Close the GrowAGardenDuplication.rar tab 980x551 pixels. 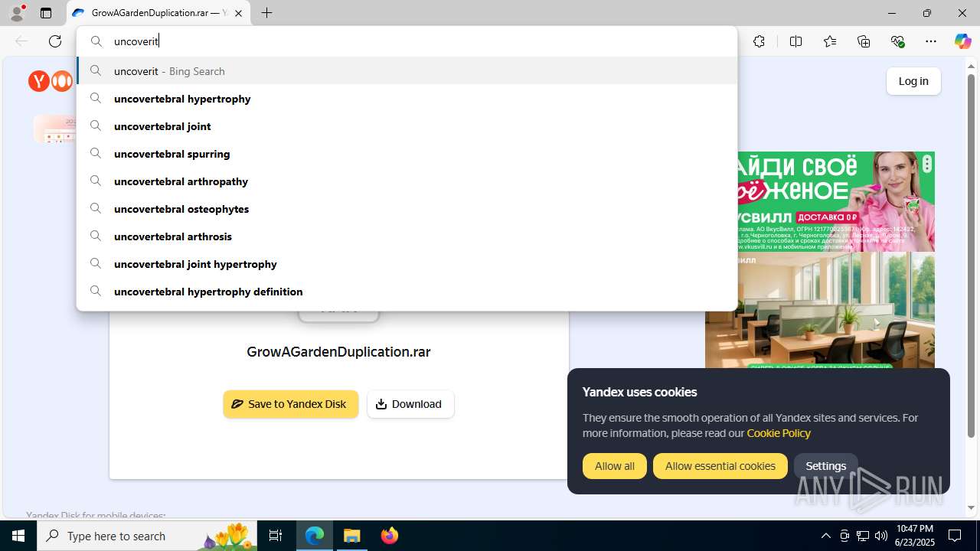[238, 13]
